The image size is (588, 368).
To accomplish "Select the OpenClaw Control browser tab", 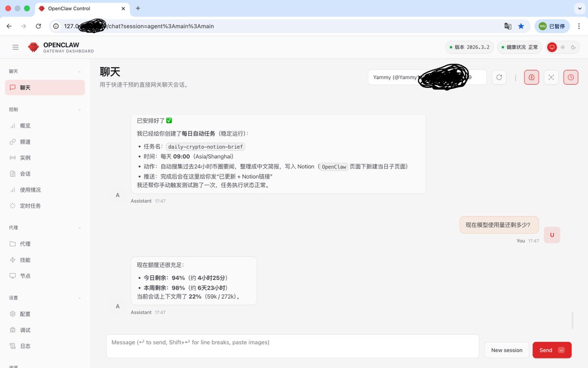I will tap(81, 8).
